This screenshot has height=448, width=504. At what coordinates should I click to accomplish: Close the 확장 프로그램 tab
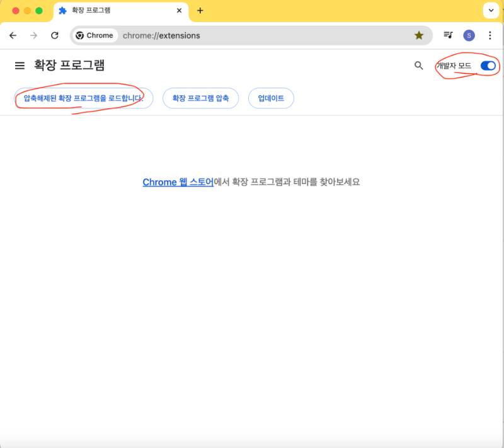click(179, 11)
